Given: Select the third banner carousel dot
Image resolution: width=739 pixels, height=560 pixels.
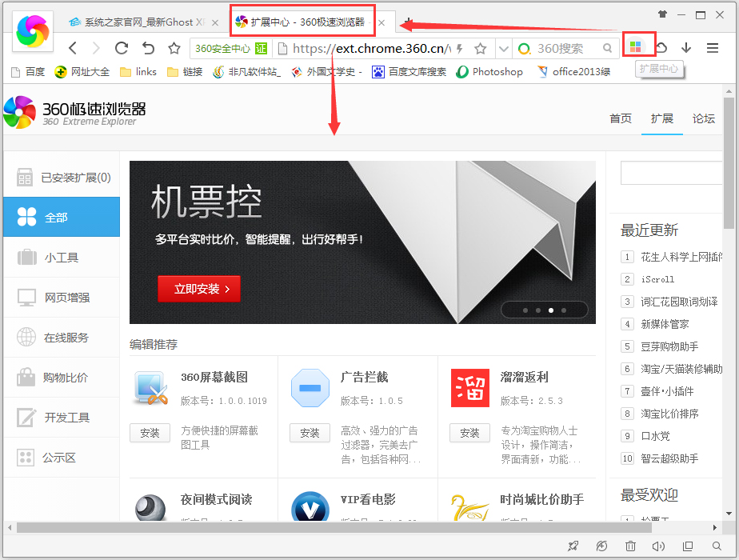Looking at the screenshot, I should click(x=551, y=310).
